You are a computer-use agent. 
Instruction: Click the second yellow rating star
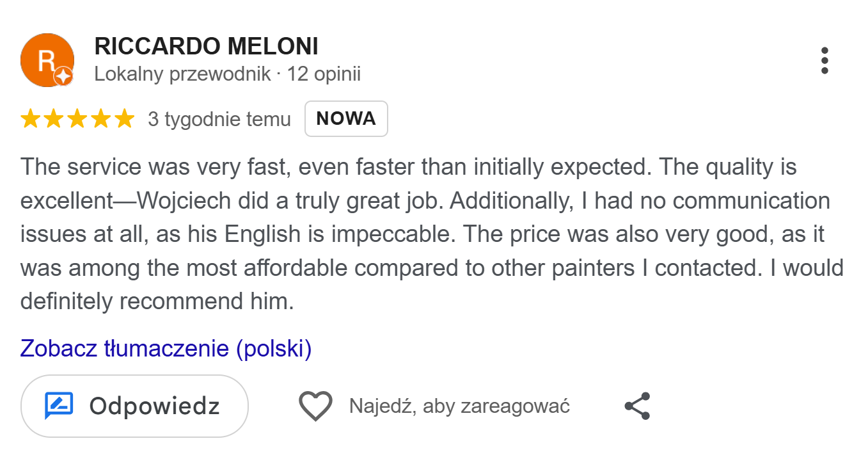(54, 119)
